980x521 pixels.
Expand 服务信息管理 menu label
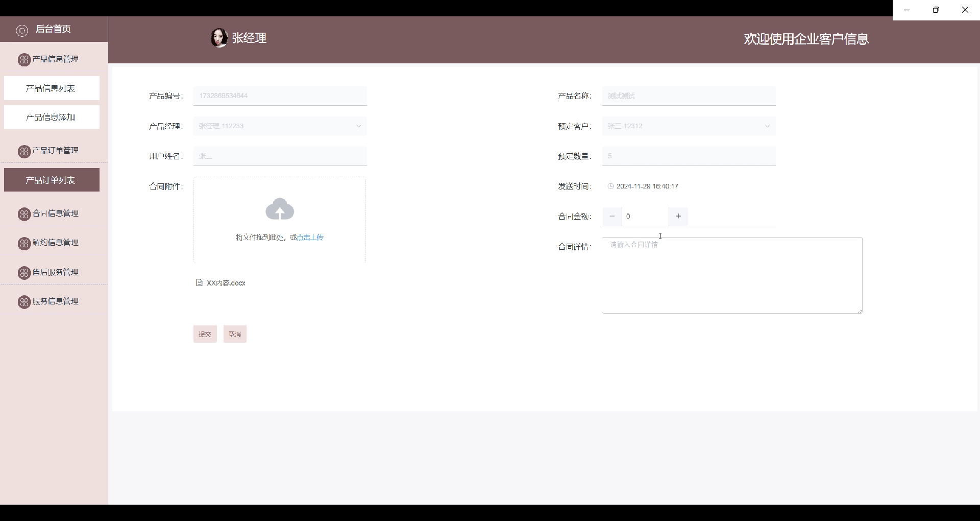click(56, 301)
